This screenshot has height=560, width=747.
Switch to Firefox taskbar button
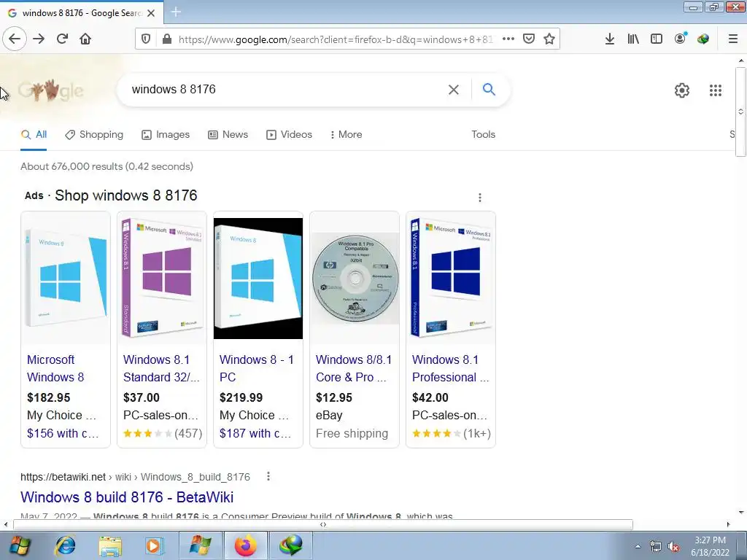(x=245, y=545)
